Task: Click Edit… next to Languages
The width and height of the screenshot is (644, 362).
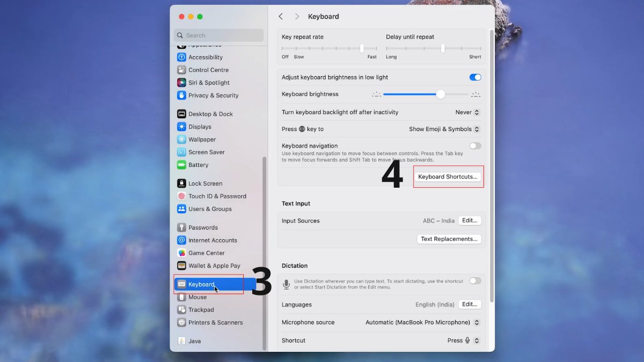Action: click(470, 304)
